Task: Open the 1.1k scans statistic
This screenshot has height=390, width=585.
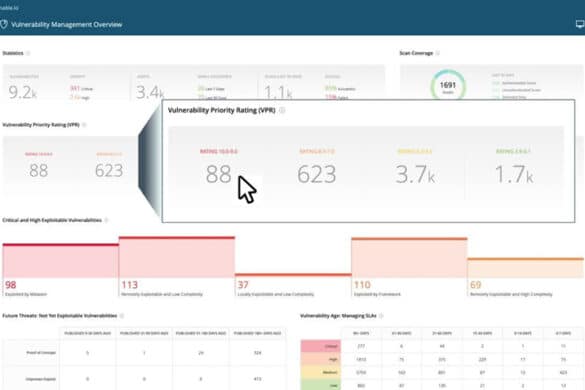Action: tap(278, 92)
